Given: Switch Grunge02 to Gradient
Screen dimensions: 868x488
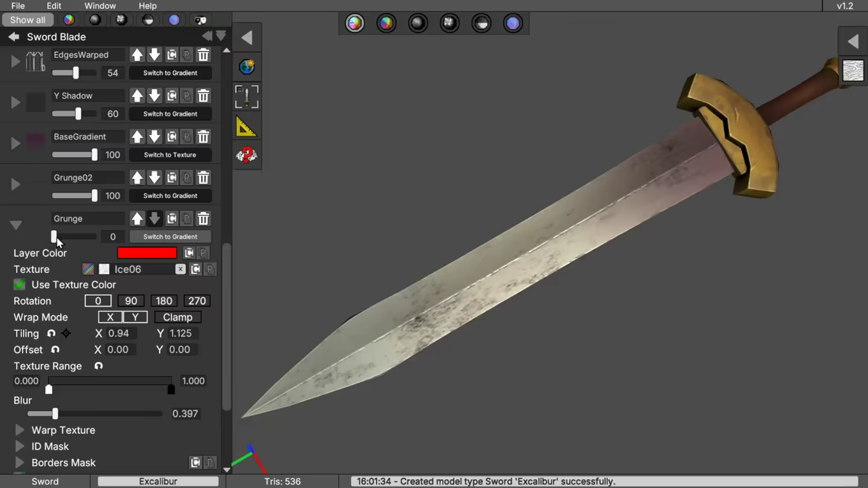Looking at the screenshot, I should coord(170,196).
